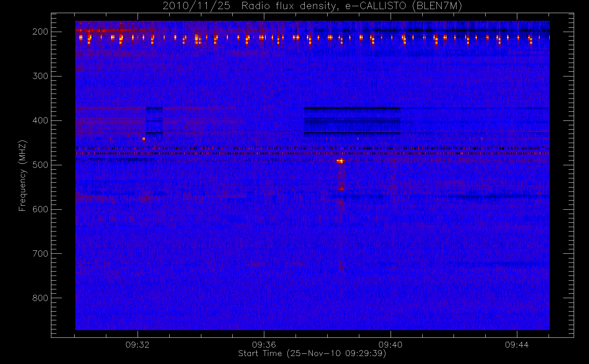
Task: Select the 300 frequency tick label
Action: click(40, 76)
